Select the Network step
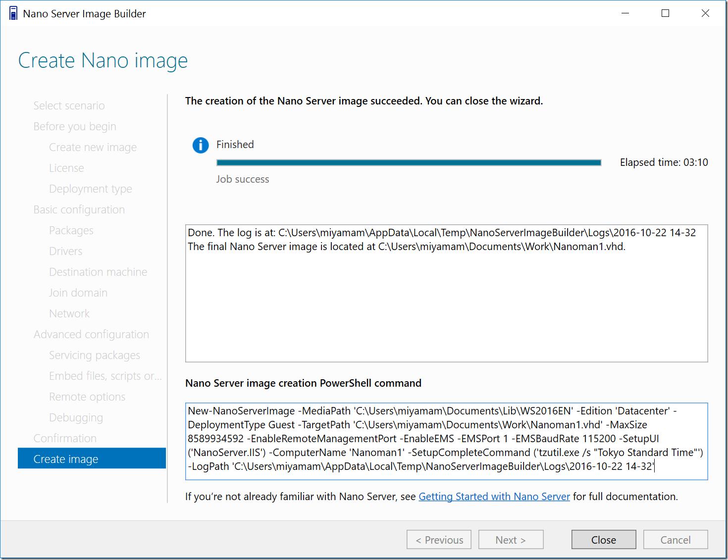The image size is (728, 560). coord(69,313)
